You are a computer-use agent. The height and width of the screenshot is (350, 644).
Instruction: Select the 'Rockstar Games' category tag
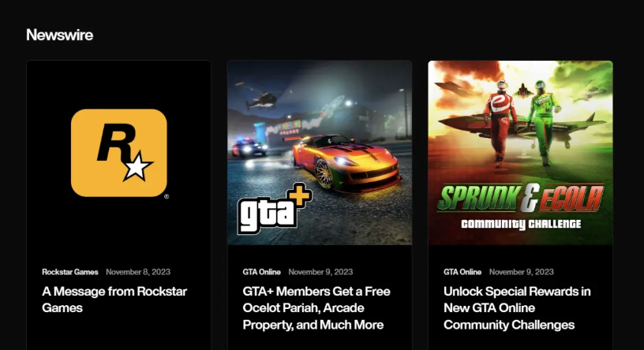[x=69, y=272]
